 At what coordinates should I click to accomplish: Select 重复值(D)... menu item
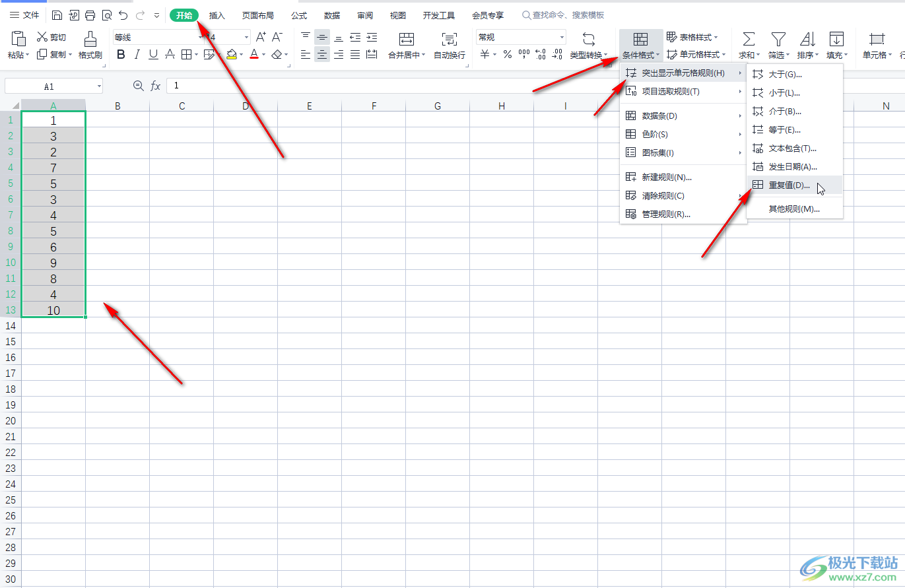pos(795,185)
